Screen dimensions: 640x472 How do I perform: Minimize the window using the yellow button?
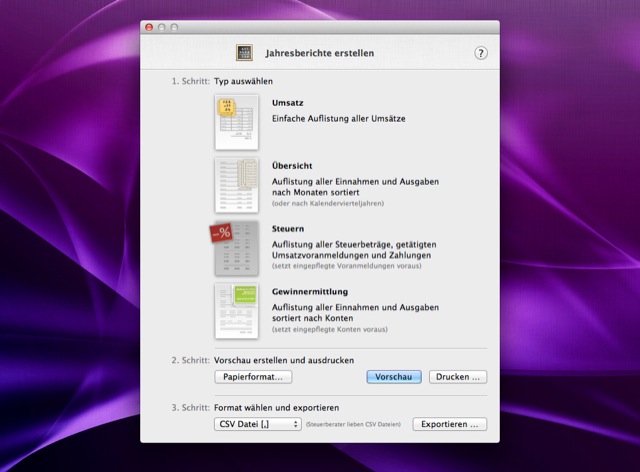[x=162, y=26]
